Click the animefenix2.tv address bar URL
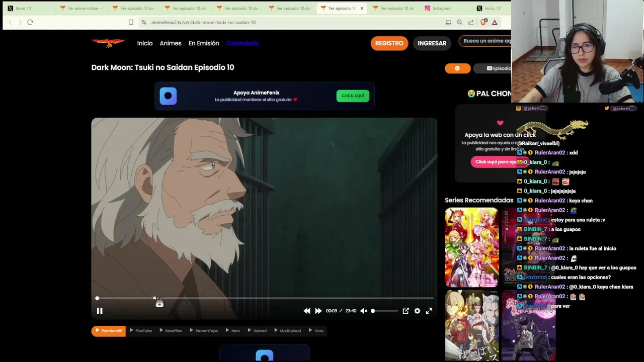The height and width of the screenshot is (362, 644). [203, 22]
